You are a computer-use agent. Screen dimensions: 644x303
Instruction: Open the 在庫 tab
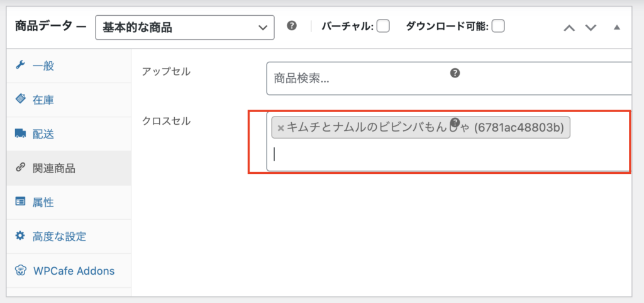pyautogui.click(x=47, y=100)
